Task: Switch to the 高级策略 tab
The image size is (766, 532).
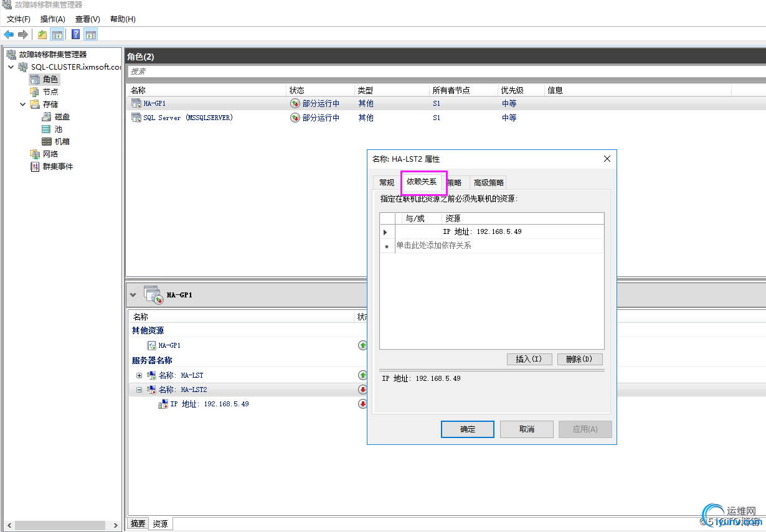Action: (488, 182)
